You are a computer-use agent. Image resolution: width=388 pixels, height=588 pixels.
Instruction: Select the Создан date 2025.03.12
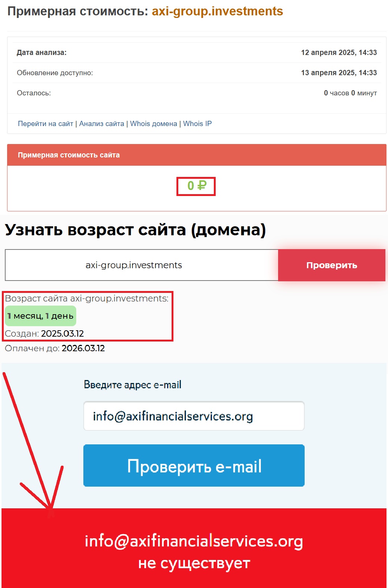(x=62, y=334)
